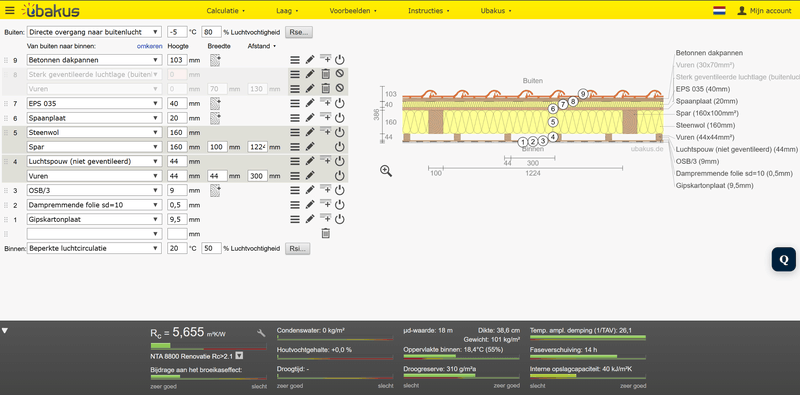This screenshot has height=395, width=800.
Task: Edit the EPS 035 material with the pencil
Action: [x=310, y=104]
